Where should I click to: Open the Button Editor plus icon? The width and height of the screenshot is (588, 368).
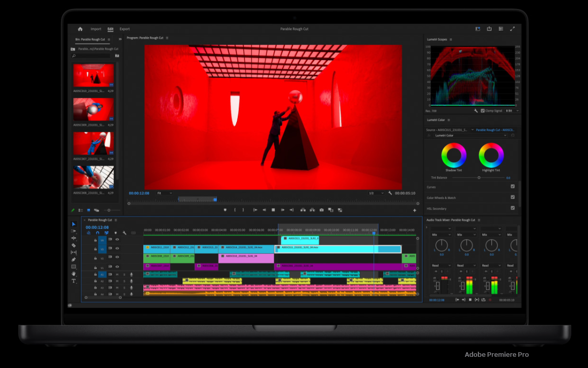coord(414,210)
